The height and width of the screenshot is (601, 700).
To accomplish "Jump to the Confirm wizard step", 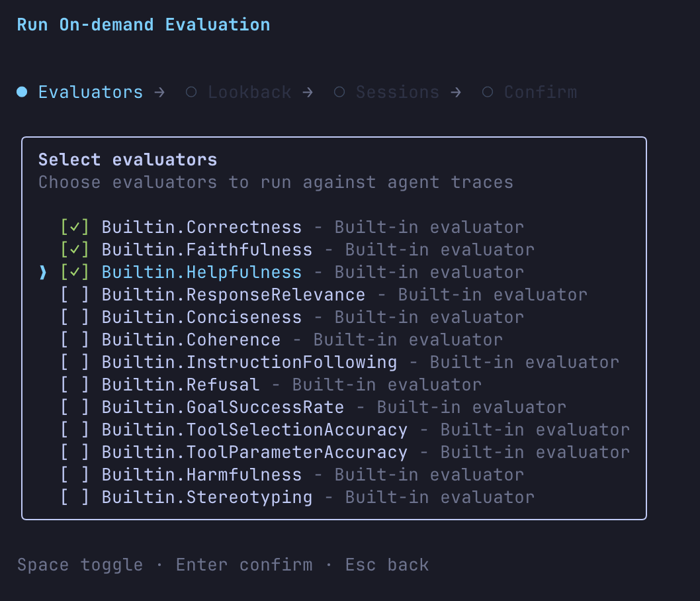I will click(x=540, y=93).
